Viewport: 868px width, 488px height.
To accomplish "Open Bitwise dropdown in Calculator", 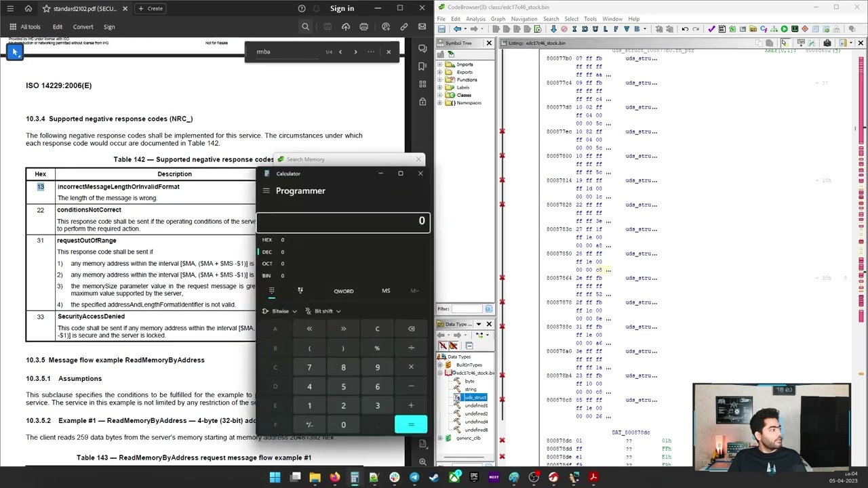I will (x=279, y=311).
